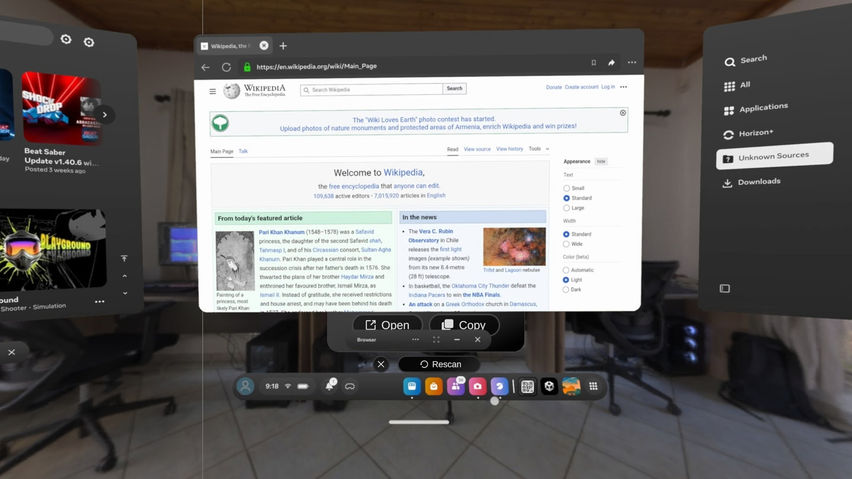Click the Search Wikipedia input field

[372, 90]
